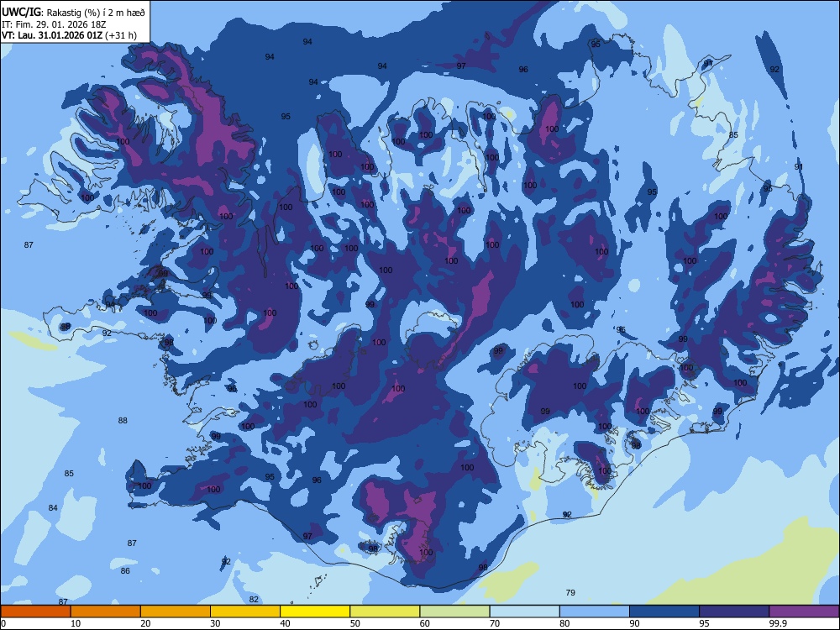Image resolution: width=840 pixels, height=630 pixels.
Task: Select the pale yellow 50–60 legend swatch
Action: point(385,612)
